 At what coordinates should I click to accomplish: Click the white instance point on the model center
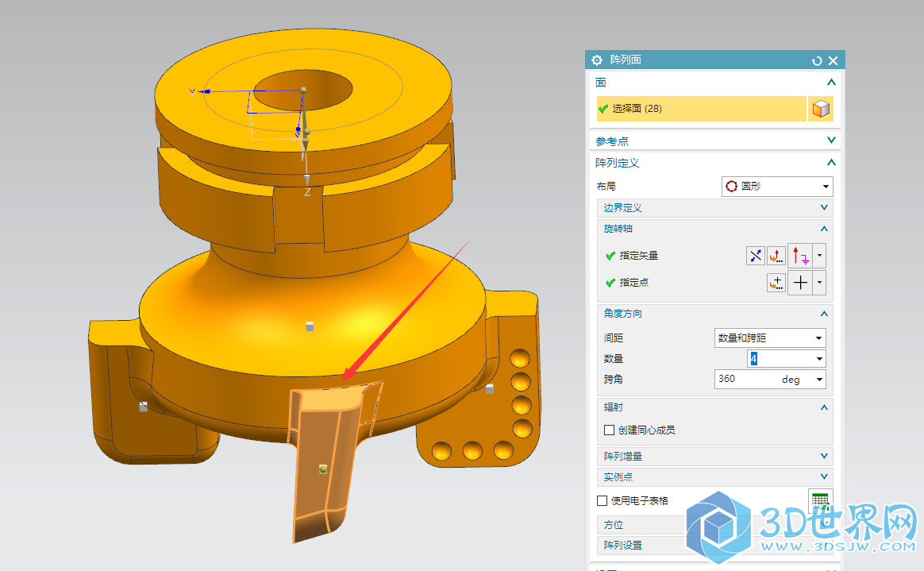(x=310, y=326)
